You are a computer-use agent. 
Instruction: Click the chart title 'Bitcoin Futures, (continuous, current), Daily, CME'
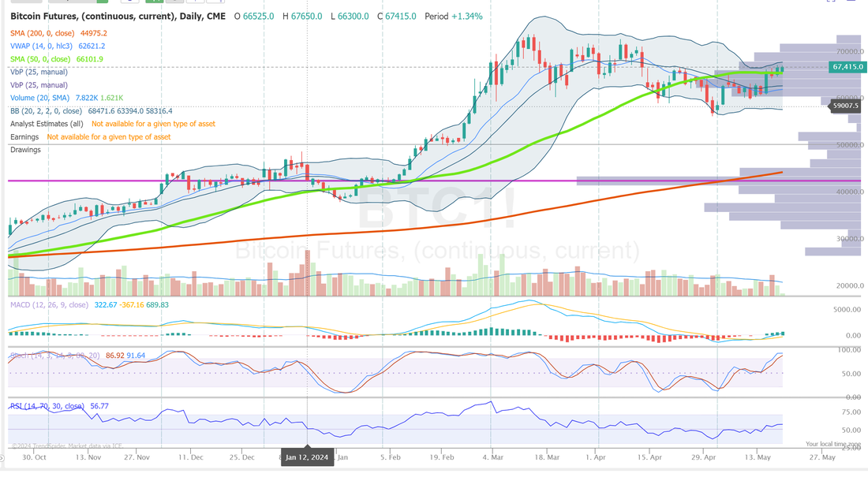pos(118,16)
